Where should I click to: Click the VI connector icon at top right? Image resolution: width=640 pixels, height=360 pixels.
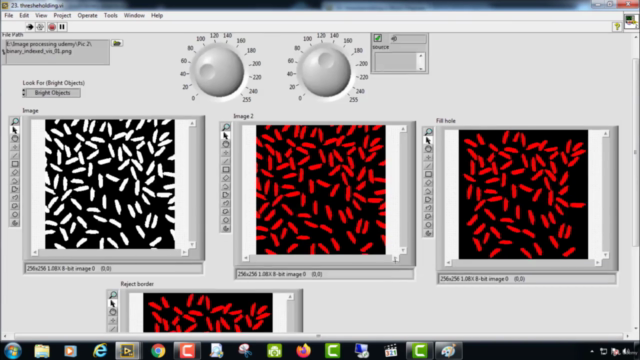(631, 20)
